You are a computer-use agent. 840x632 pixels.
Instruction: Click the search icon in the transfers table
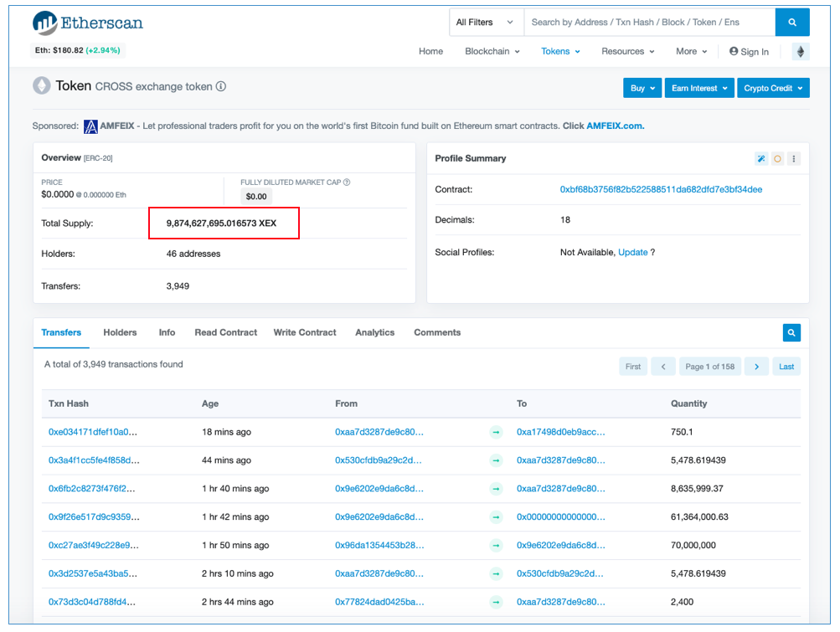point(791,333)
